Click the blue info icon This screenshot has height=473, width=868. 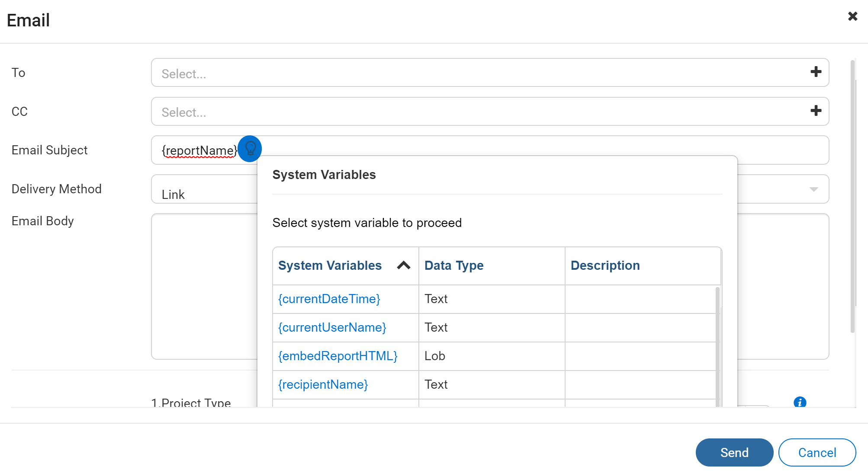click(800, 402)
